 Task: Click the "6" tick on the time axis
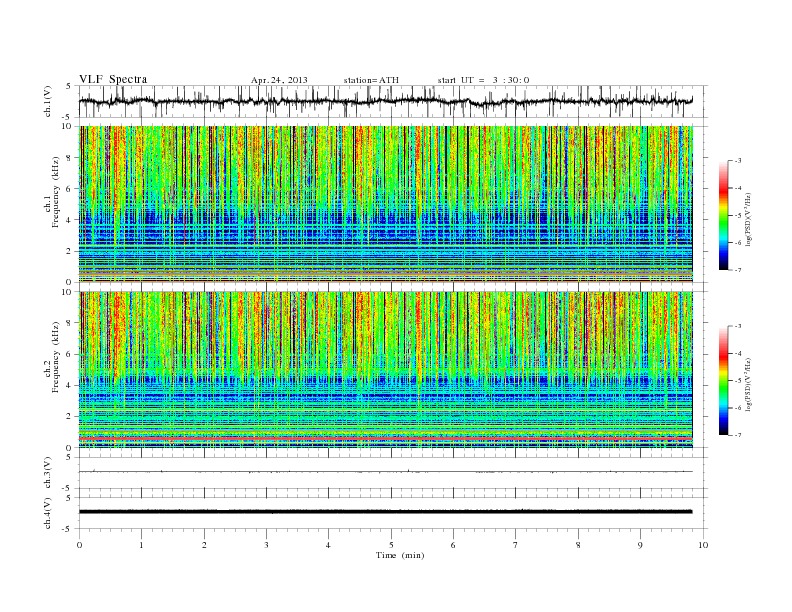pos(453,545)
